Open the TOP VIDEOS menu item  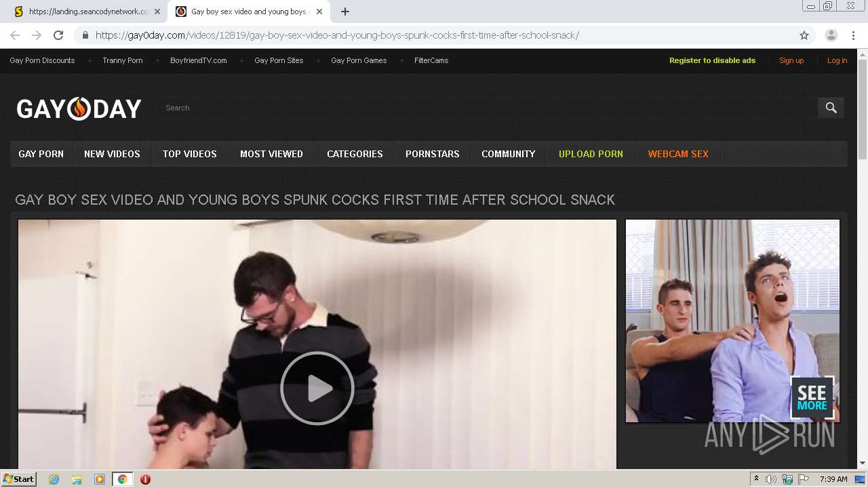click(x=190, y=154)
